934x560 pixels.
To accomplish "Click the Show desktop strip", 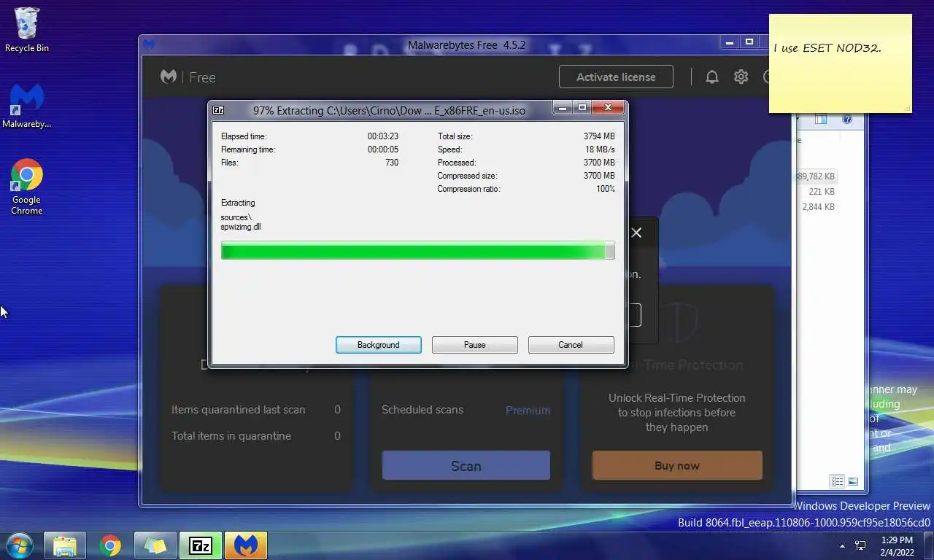I will [x=929, y=545].
